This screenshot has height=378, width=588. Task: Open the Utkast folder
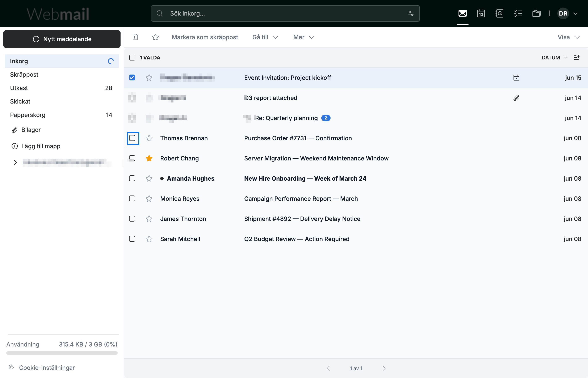click(62, 88)
